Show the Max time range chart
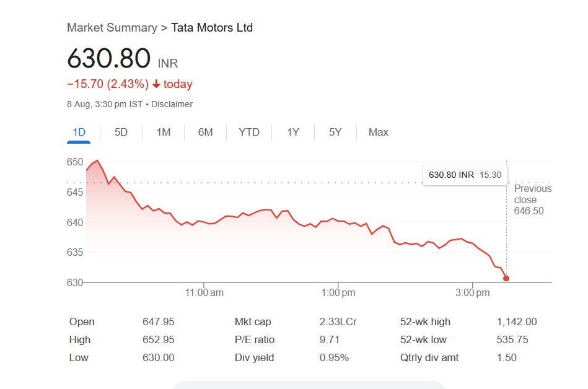This screenshot has width=588, height=389. (x=378, y=132)
